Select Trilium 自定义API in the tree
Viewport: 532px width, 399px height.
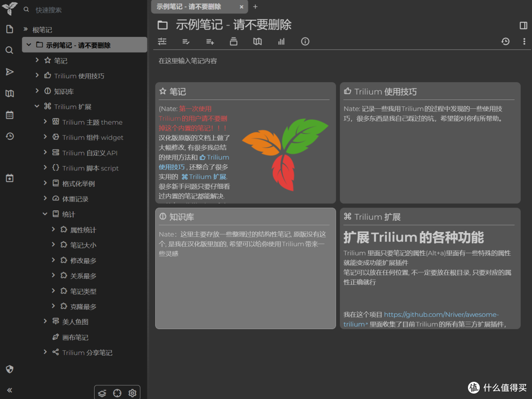90,153
